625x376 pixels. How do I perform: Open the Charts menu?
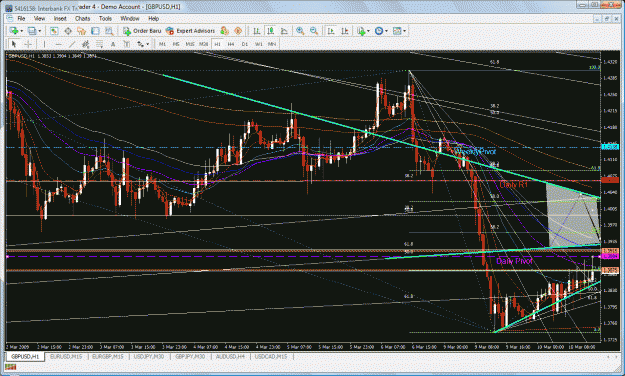coord(83,18)
